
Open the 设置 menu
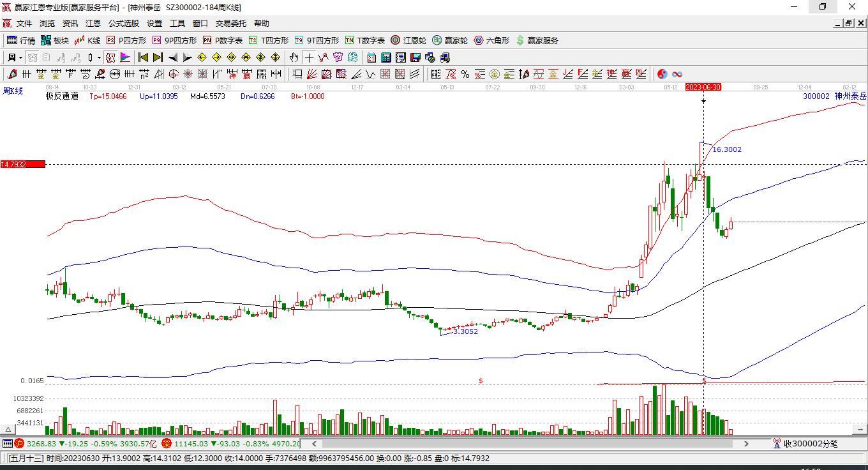[154, 24]
